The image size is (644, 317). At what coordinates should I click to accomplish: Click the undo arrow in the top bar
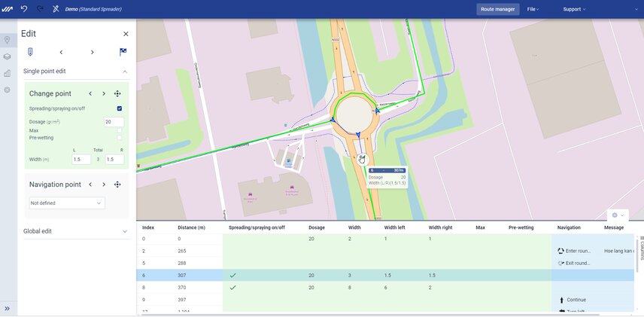24,9
